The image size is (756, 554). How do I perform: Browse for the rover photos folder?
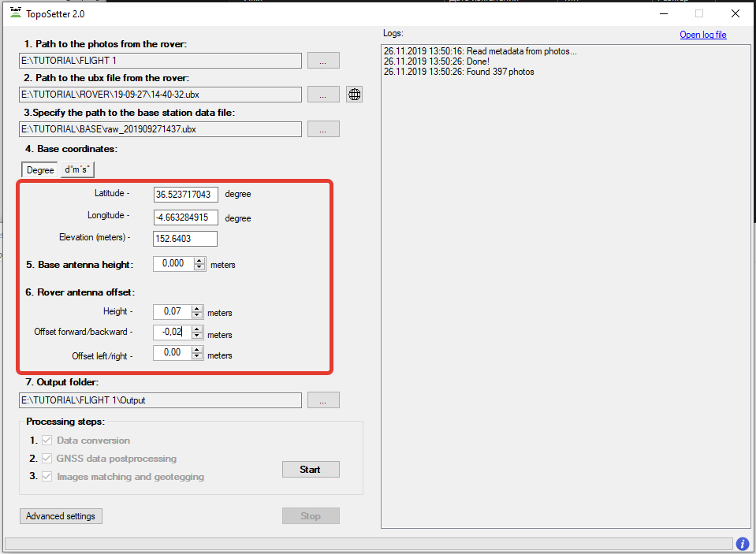[x=323, y=61]
